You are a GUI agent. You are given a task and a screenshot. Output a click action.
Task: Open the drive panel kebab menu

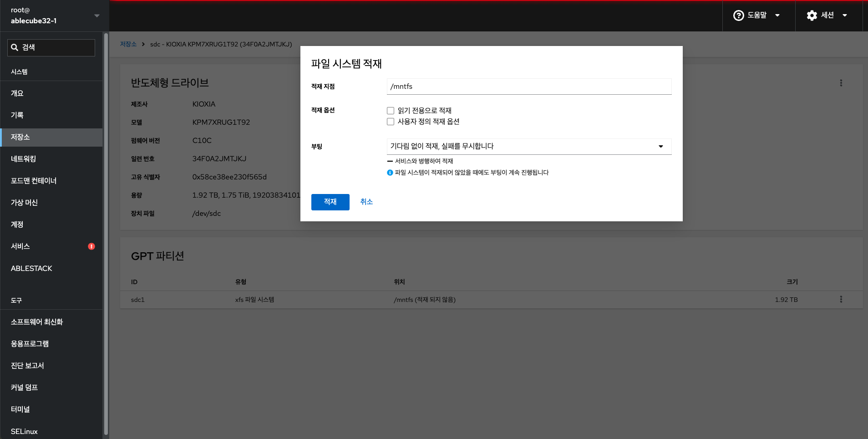coord(841,83)
